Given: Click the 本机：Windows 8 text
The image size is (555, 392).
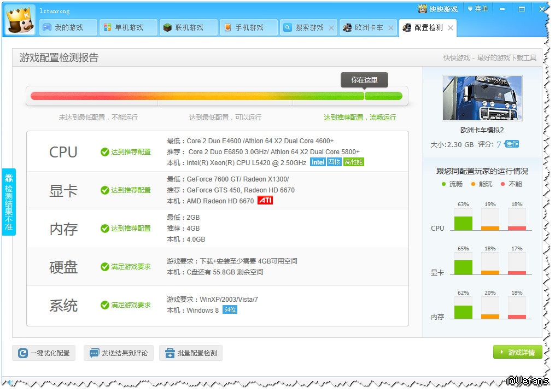Looking at the screenshot, I should 192,311.
